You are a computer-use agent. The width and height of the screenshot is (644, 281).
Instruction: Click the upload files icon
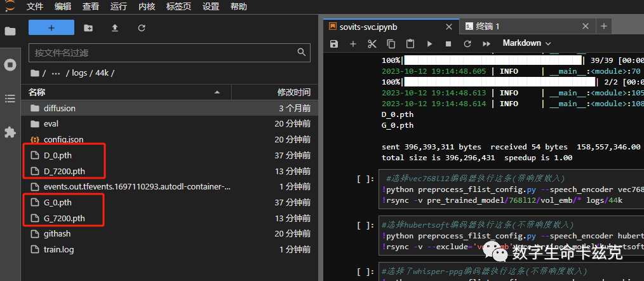115,27
